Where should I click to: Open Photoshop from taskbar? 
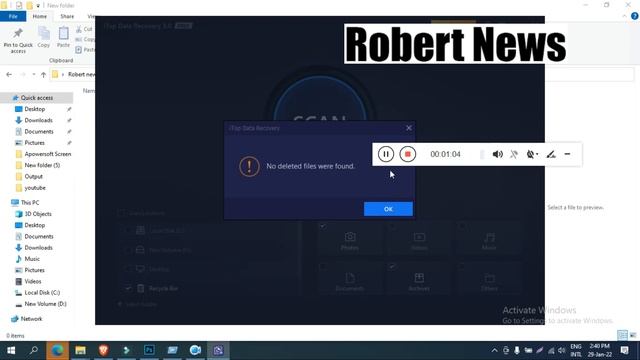(x=149, y=350)
